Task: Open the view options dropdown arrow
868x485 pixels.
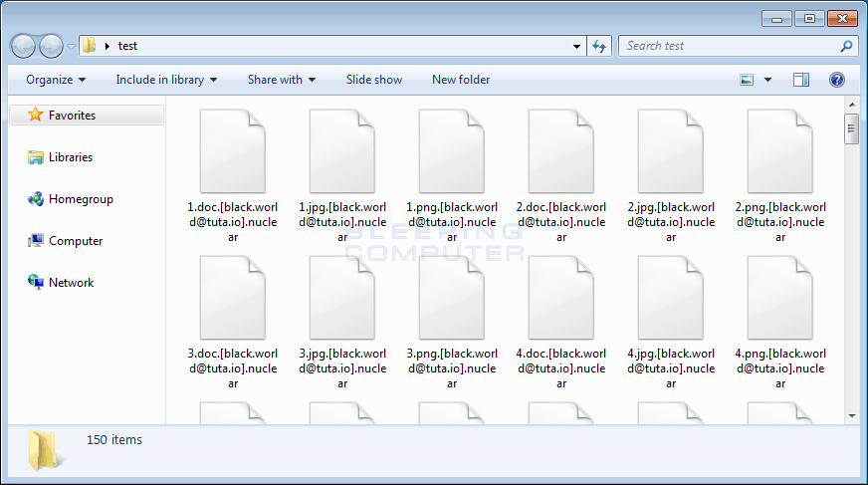Action: pyautogui.click(x=767, y=80)
